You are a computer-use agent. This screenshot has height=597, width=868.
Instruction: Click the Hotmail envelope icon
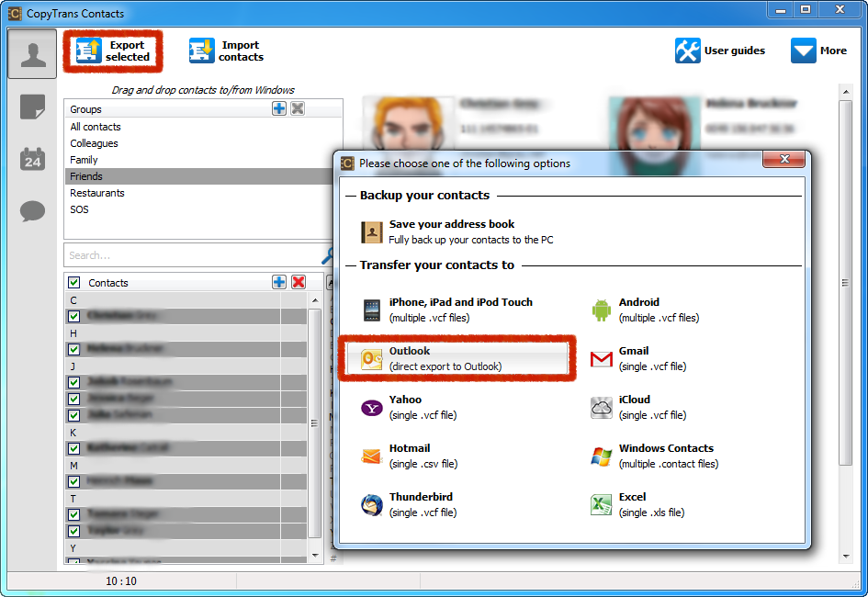(x=371, y=456)
